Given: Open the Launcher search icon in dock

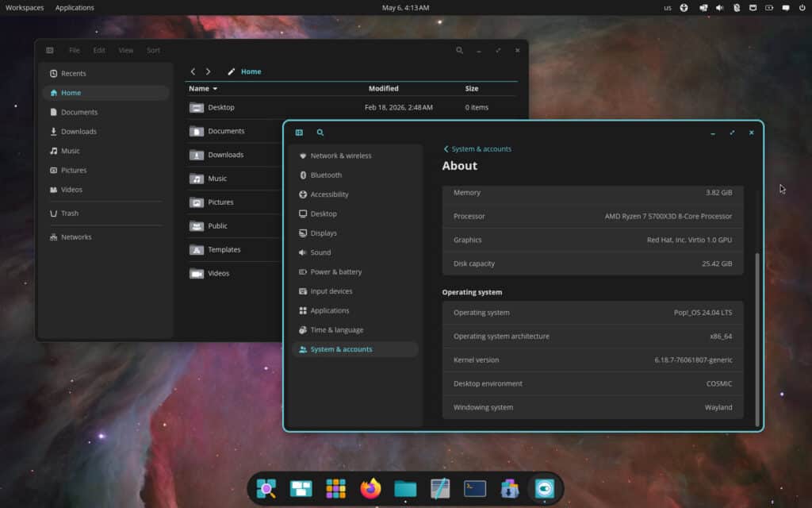Looking at the screenshot, I should click(266, 488).
